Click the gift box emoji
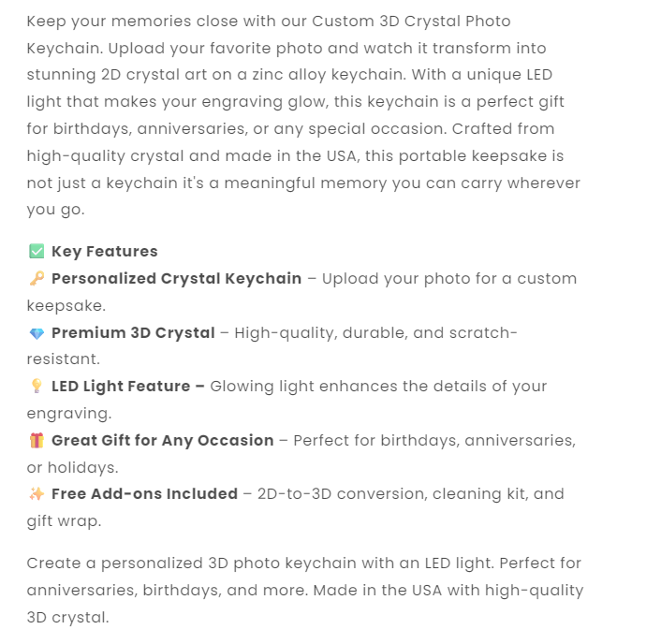Screen dimensions: 661x644 37,440
